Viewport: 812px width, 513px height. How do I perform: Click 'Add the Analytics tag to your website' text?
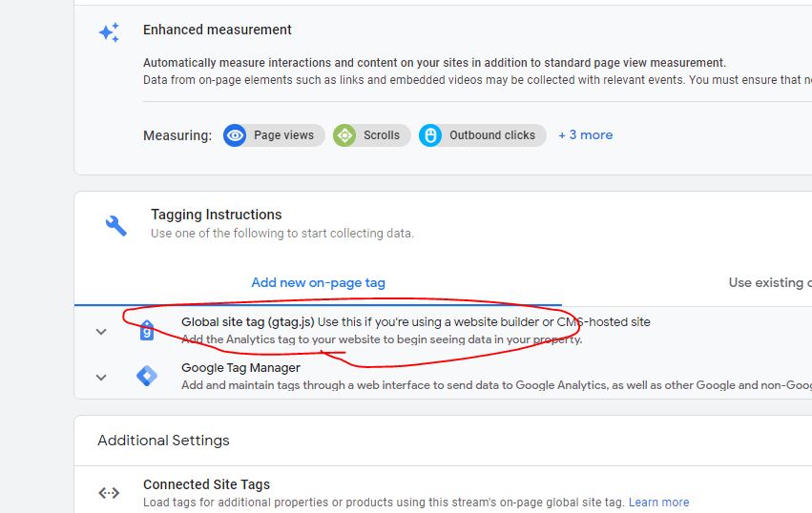pos(382,339)
